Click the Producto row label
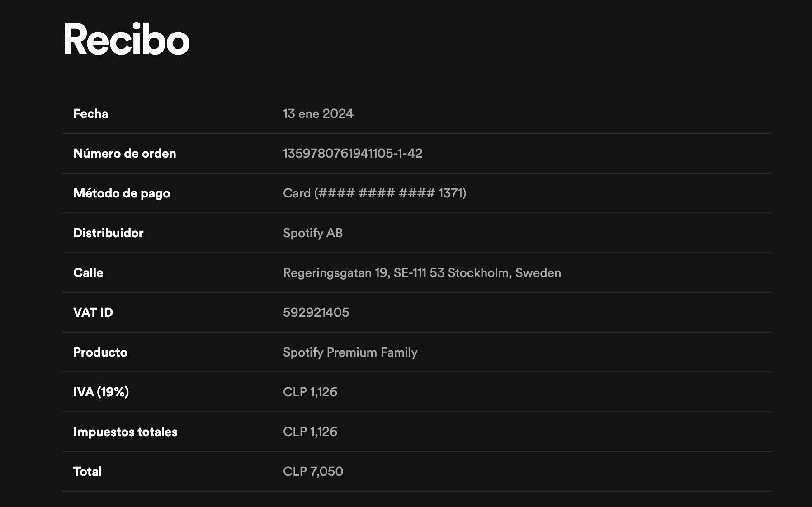 click(100, 352)
